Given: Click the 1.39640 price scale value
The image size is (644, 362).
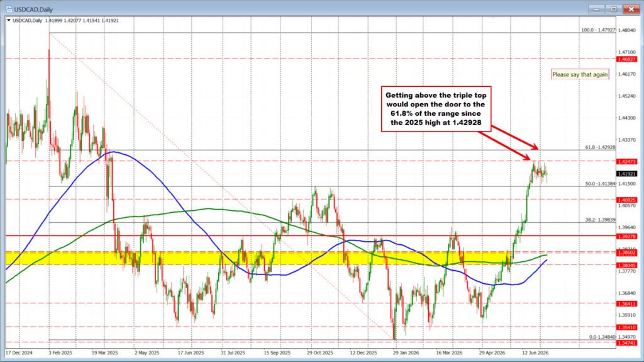Looking at the screenshot, I should pos(627,227).
